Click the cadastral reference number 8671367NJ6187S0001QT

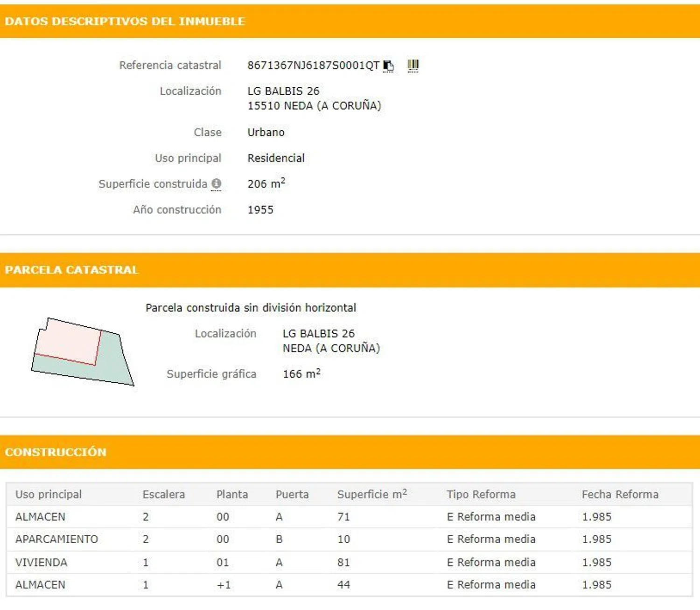313,65
